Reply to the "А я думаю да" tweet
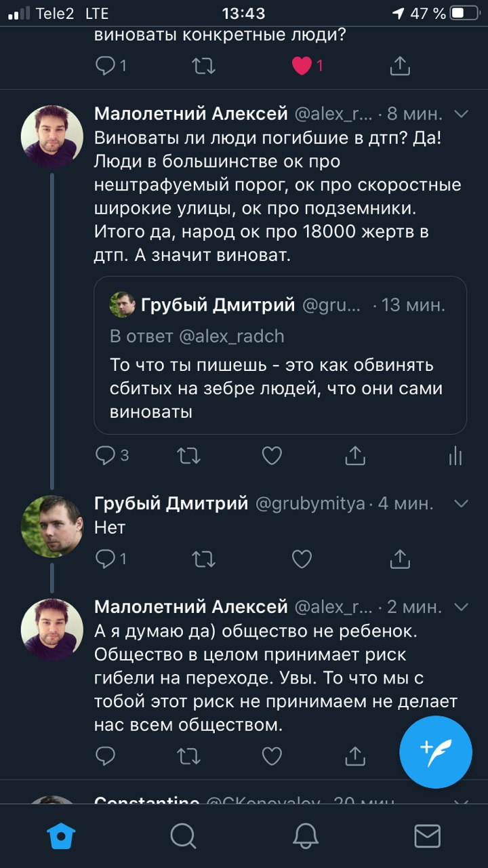 pos(106,755)
